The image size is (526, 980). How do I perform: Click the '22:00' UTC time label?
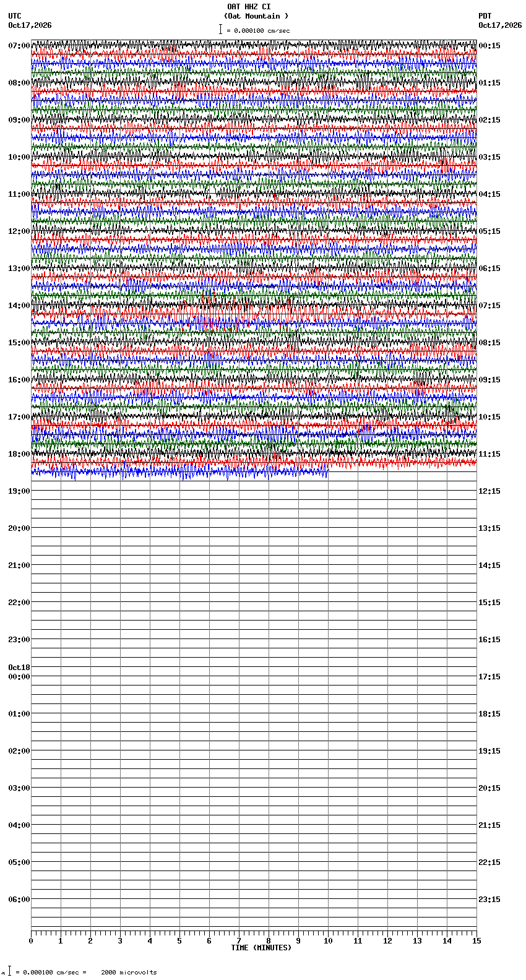pyautogui.click(x=19, y=603)
